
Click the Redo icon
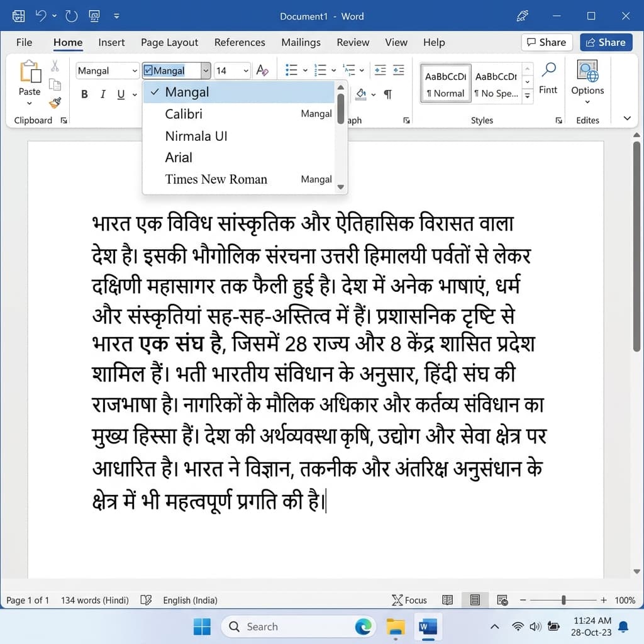click(x=72, y=16)
